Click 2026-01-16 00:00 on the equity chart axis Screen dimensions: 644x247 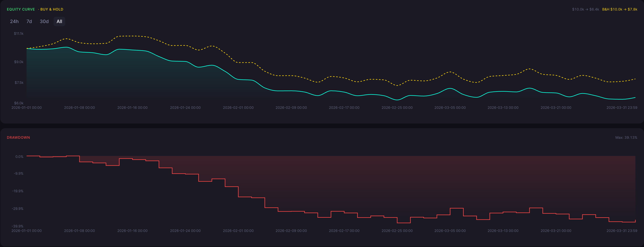tap(132, 107)
